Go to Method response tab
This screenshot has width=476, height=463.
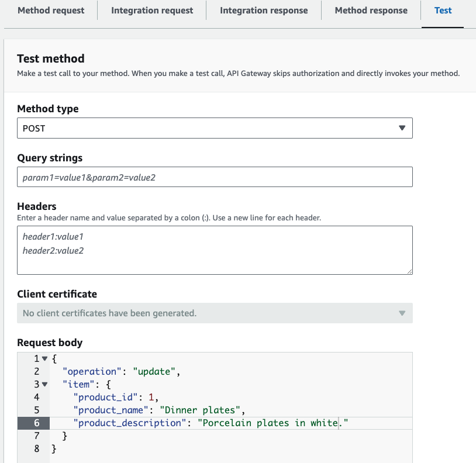pos(371,11)
